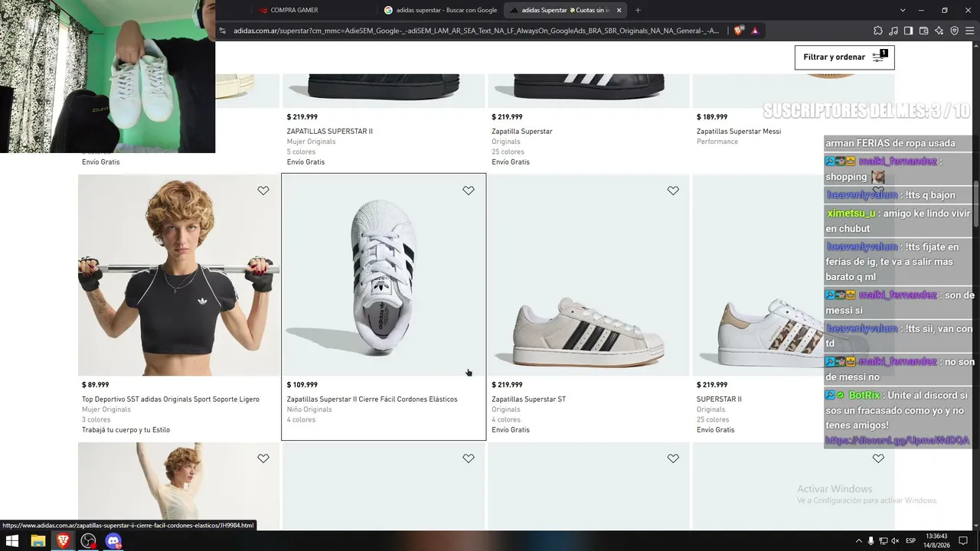Click the address bar URL field
This screenshot has width=980, height=551.
coord(476,31)
